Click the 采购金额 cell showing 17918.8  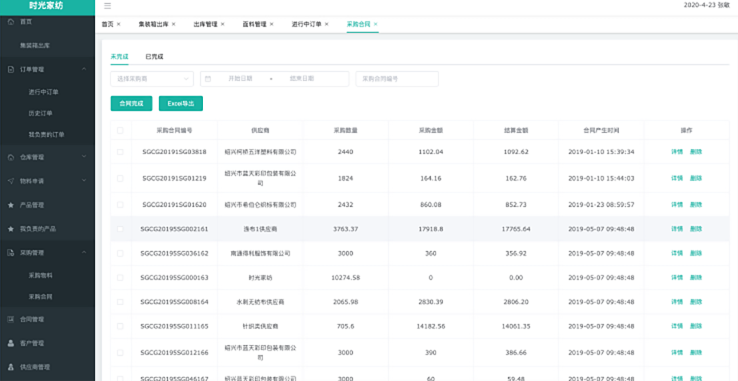pyautogui.click(x=431, y=229)
